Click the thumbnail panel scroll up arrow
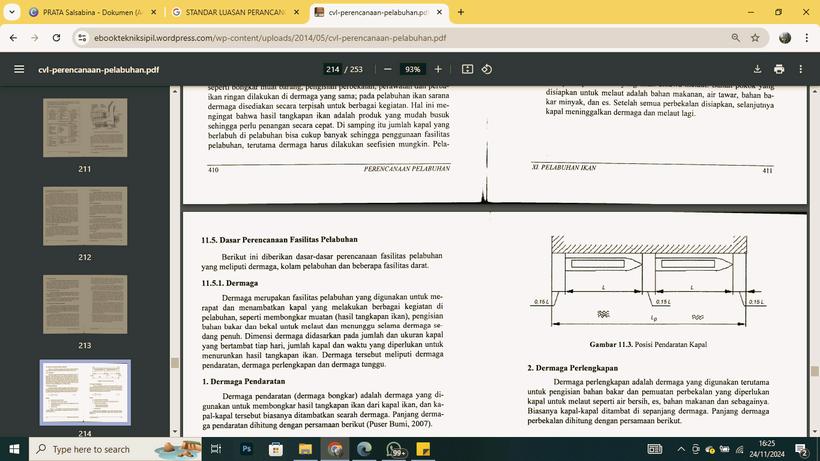 tap(175, 91)
